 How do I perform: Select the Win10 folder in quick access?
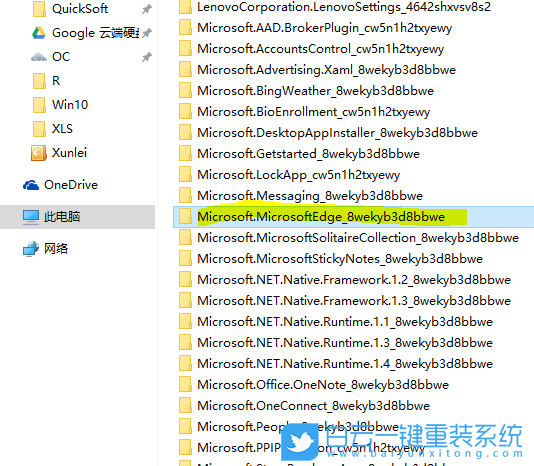(x=61, y=105)
